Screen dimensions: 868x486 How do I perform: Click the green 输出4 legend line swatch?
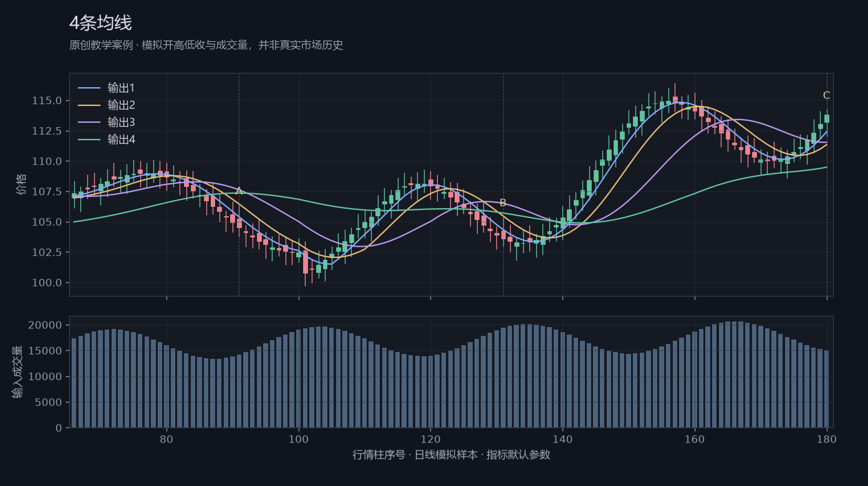tap(89, 140)
